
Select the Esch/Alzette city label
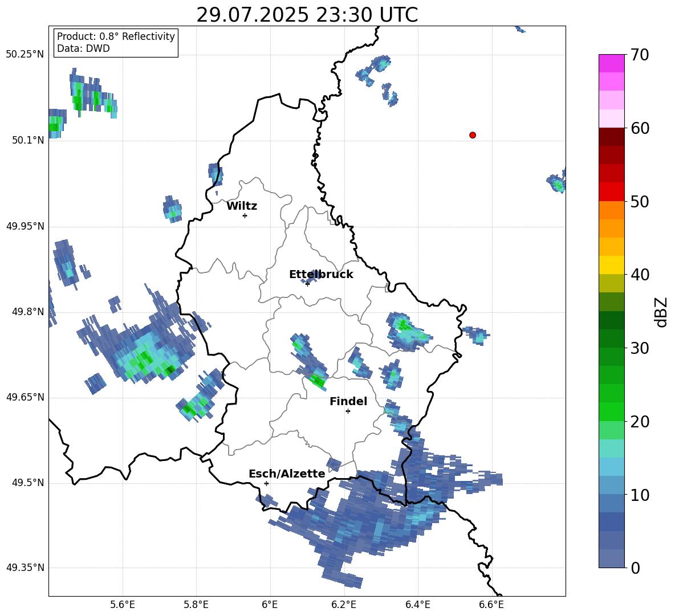point(287,474)
